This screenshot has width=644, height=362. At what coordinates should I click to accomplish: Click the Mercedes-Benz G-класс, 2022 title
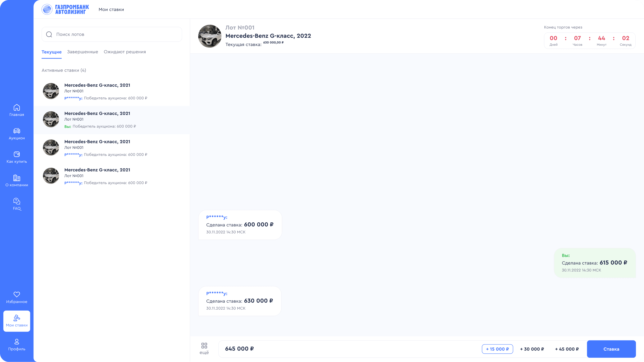[268, 36]
